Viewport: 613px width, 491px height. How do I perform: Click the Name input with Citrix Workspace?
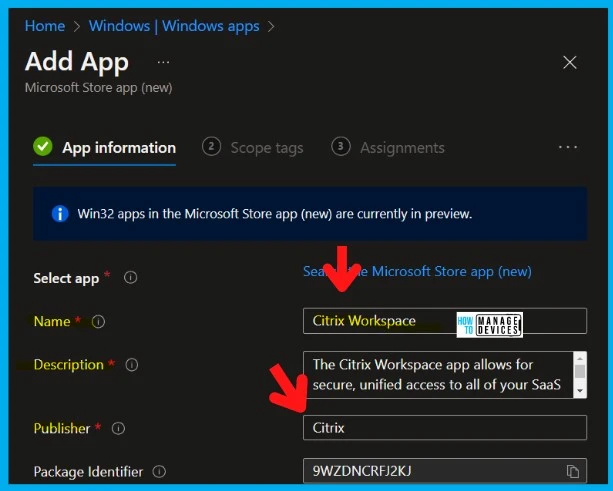pyautogui.click(x=445, y=321)
